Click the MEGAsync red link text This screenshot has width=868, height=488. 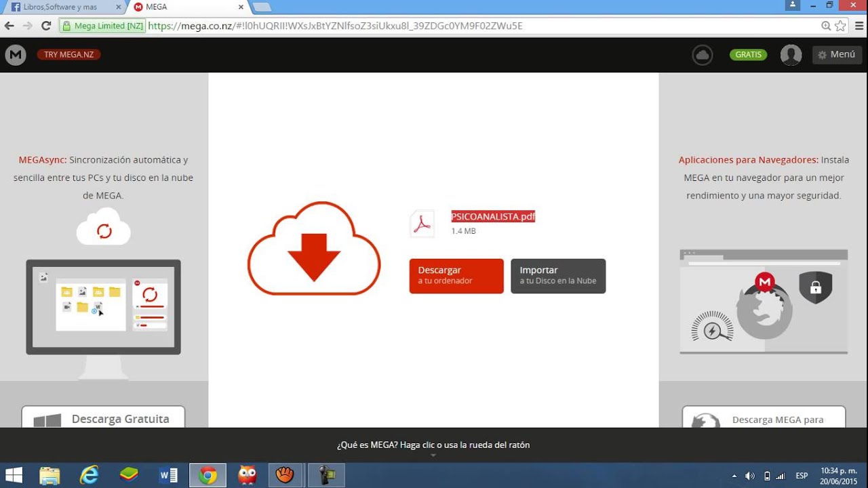click(x=43, y=160)
